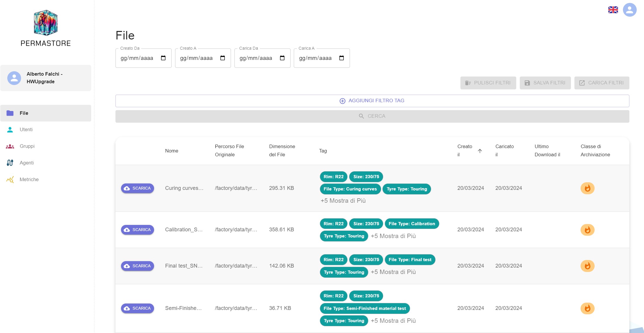Expand tags with Mostra di Più in Calibration row
Viewport: 644px width, 333px height.
coord(393,236)
